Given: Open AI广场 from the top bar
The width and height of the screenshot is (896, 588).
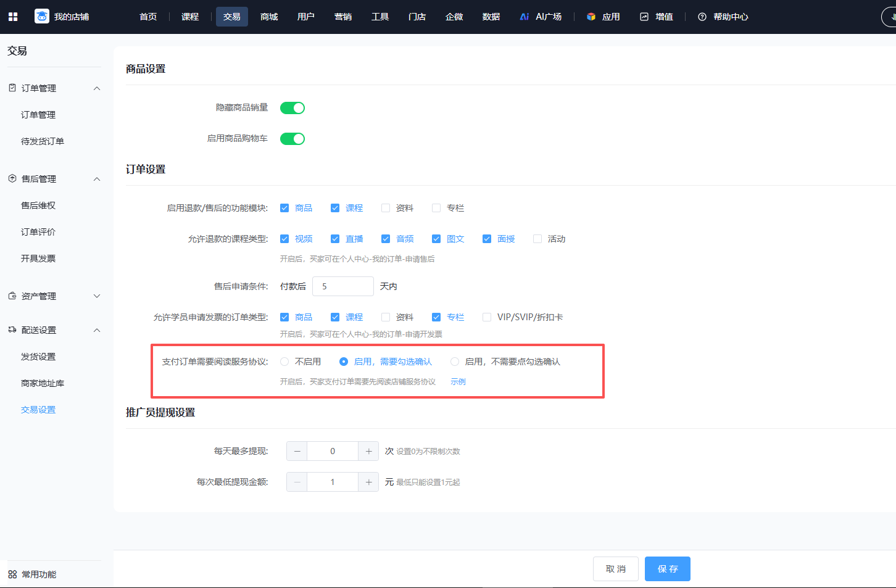Looking at the screenshot, I should pos(541,17).
